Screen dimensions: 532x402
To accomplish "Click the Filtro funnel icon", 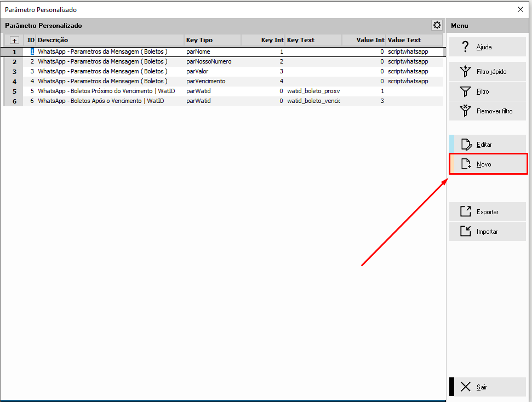I will (x=465, y=91).
